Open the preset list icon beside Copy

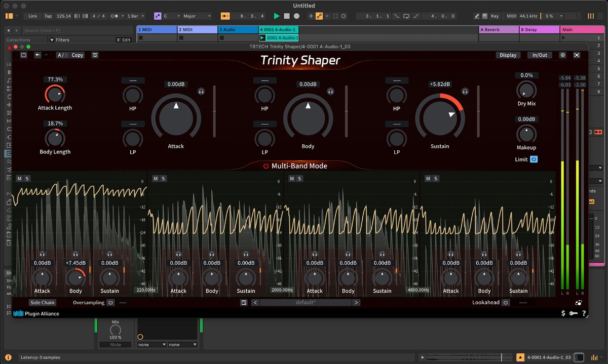tap(95, 55)
